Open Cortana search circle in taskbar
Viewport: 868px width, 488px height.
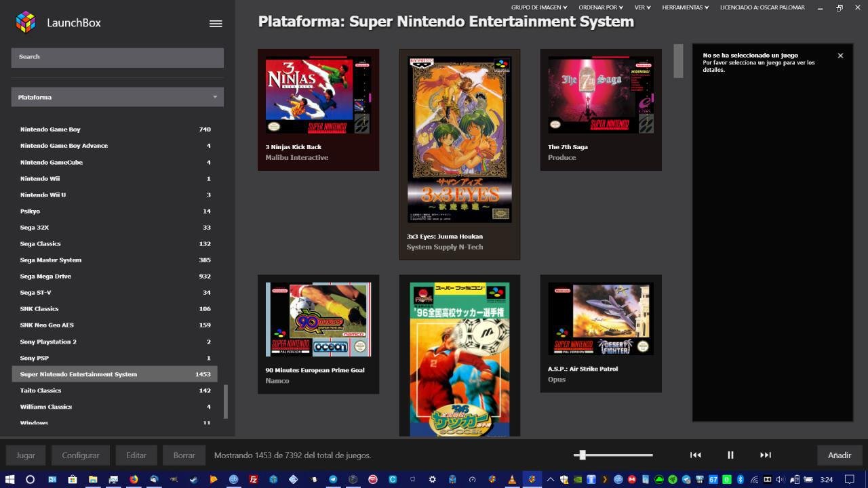pyautogui.click(x=30, y=479)
